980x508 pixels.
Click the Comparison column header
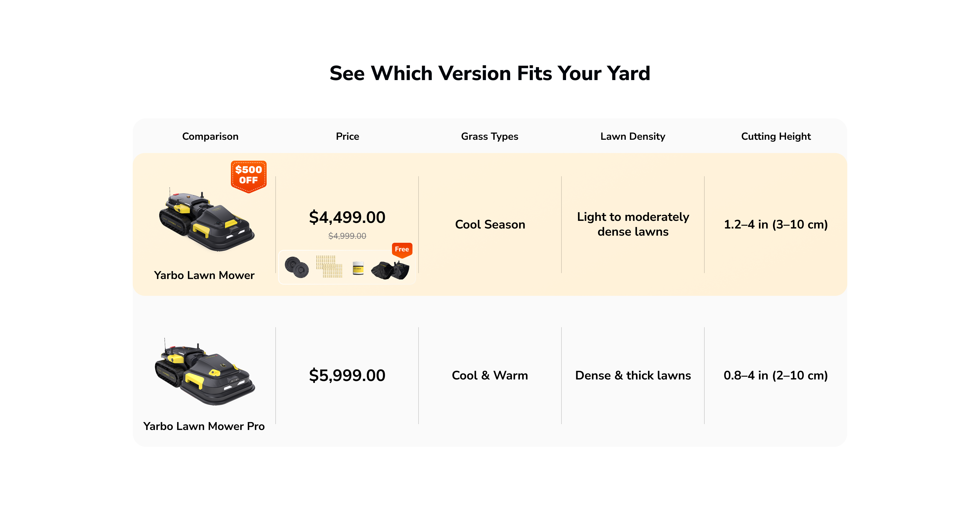tap(210, 136)
